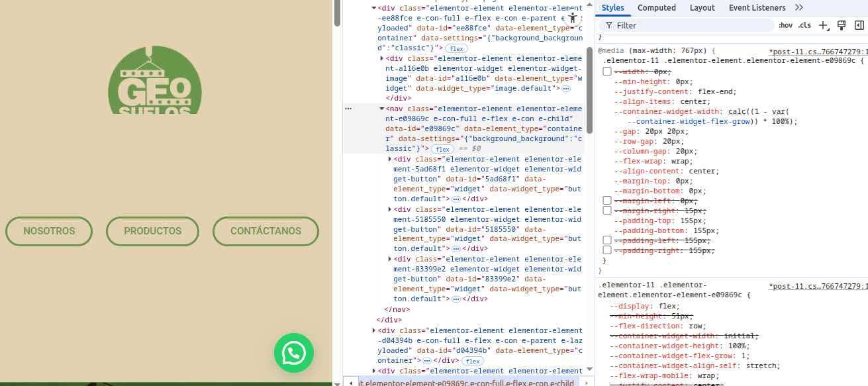Open the Event Listeners tab
This screenshot has width=868, height=386.
pyautogui.click(x=757, y=8)
